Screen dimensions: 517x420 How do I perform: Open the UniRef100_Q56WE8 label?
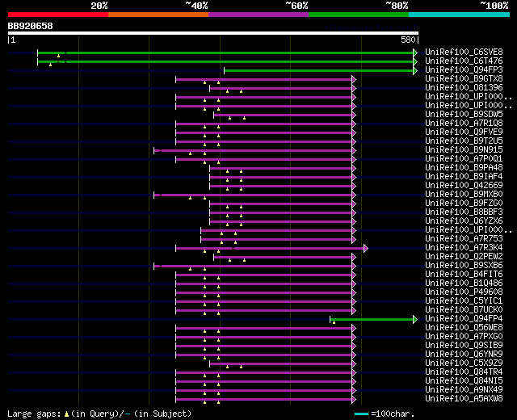[464, 328]
